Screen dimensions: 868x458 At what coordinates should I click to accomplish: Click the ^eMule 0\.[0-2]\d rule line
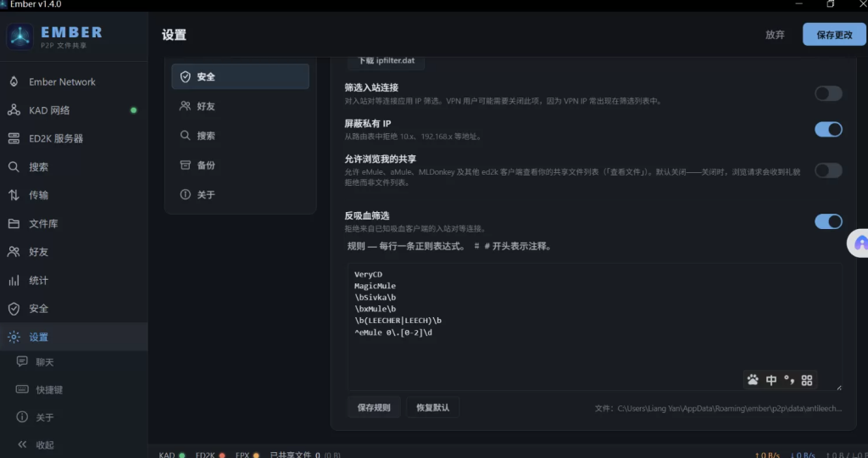pos(393,332)
